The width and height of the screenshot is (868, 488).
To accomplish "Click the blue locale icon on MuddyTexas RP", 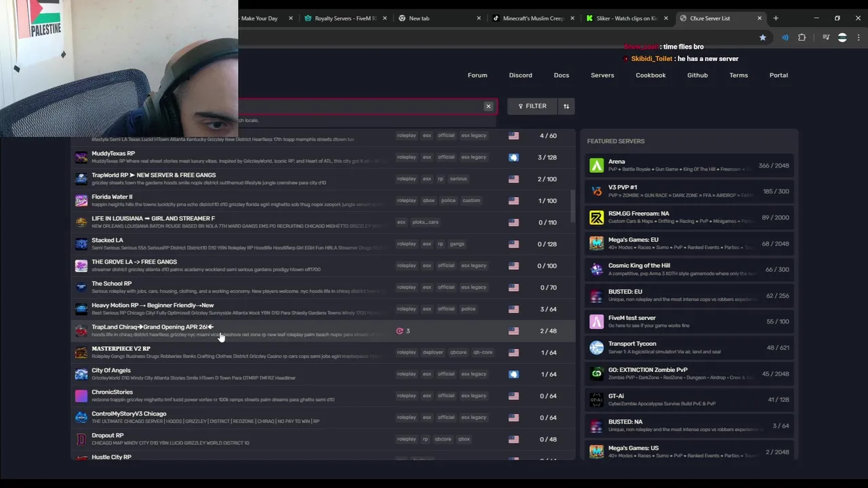I will pos(513,157).
